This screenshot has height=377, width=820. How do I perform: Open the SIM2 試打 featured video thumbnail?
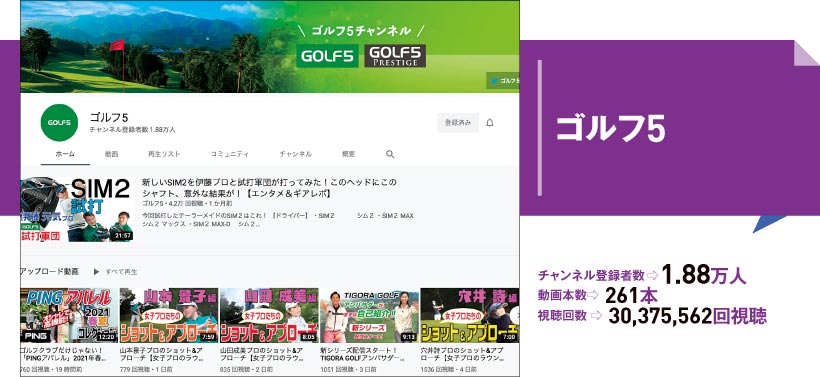coord(77,210)
